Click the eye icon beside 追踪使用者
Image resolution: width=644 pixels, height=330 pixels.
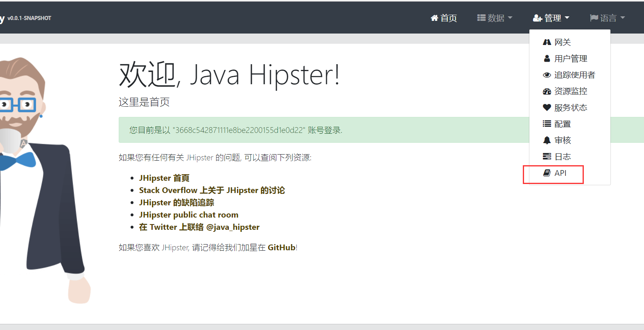pyautogui.click(x=547, y=75)
